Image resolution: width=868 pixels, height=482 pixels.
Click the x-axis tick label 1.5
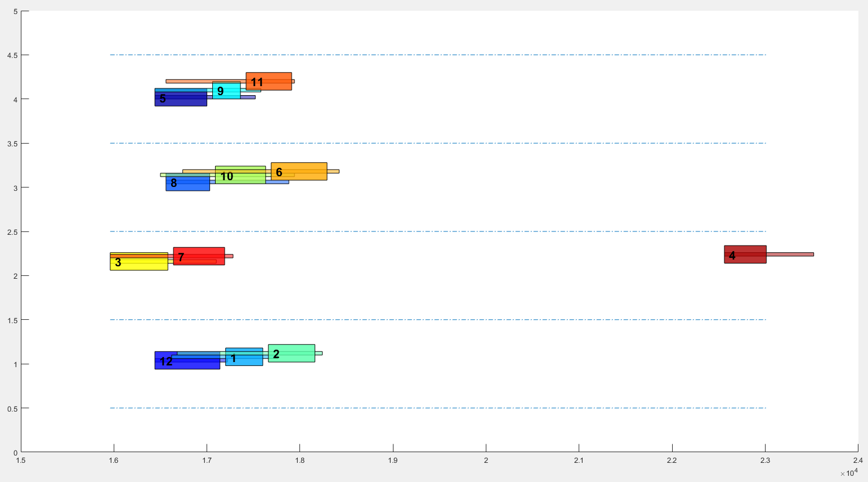pos(21,461)
